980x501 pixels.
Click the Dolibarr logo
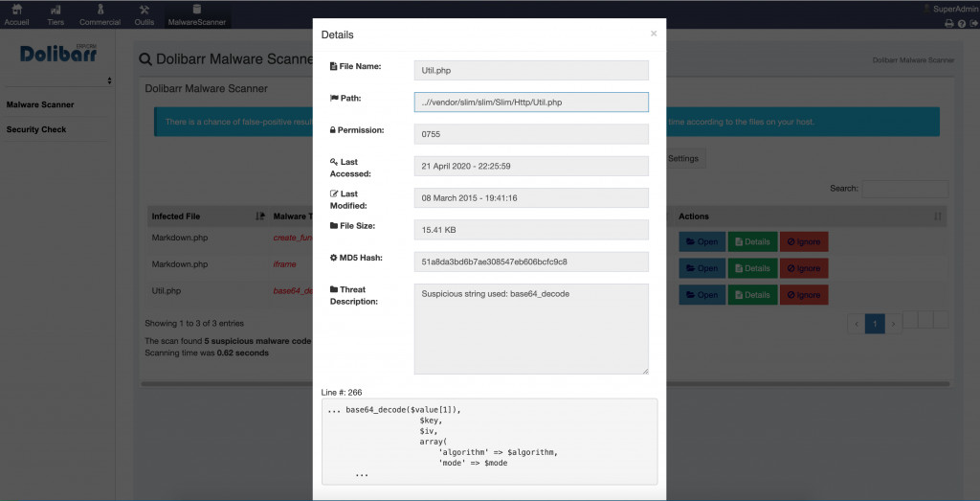58,53
